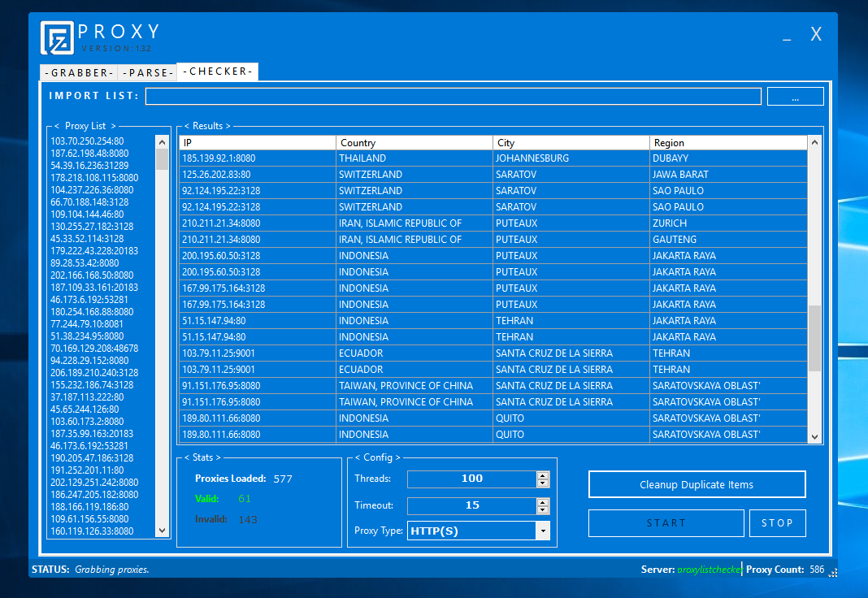Click the Threads value field
Screen dimensions: 868x598
pyautogui.click(x=471, y=479)
